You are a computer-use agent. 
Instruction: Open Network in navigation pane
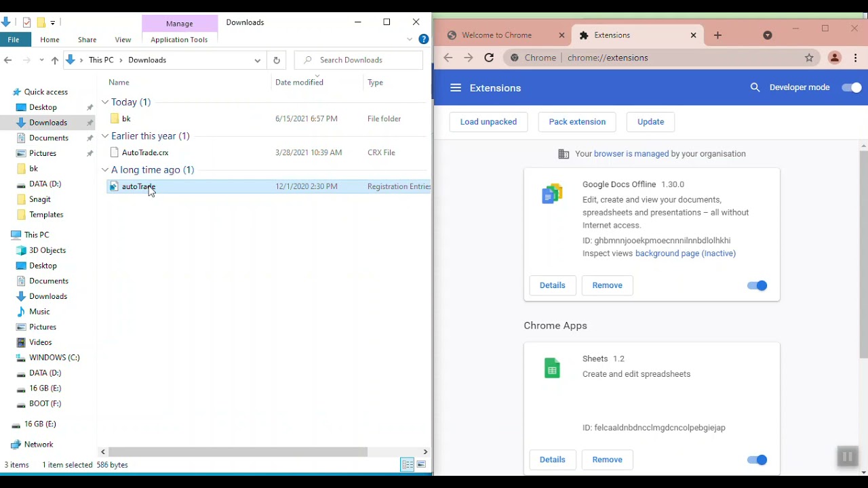tap(39, 445)
